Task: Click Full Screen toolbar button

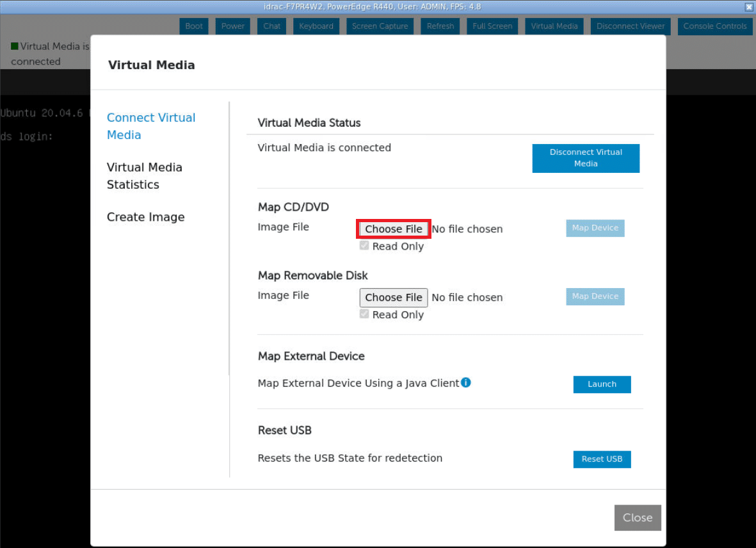Action: click(492, 26)
